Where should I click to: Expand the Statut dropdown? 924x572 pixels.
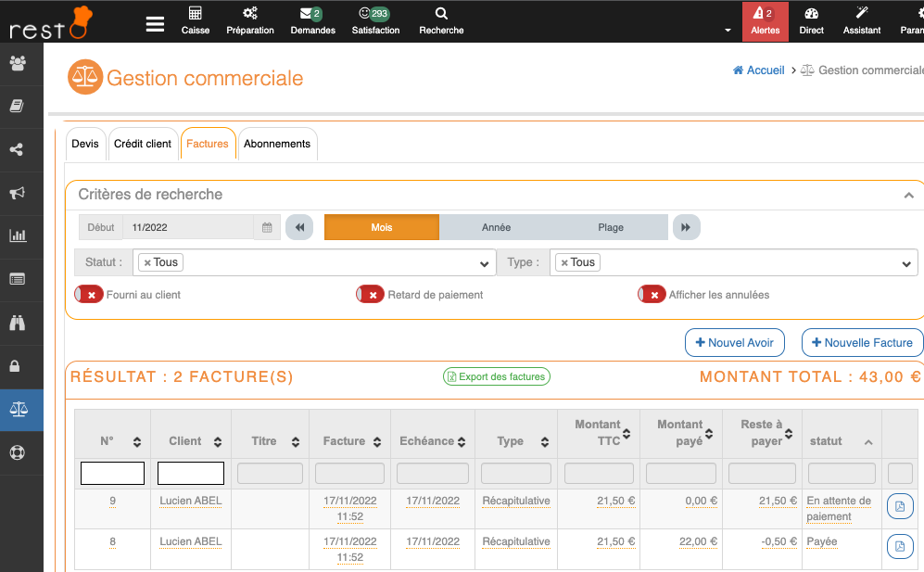tap(483, 264)
